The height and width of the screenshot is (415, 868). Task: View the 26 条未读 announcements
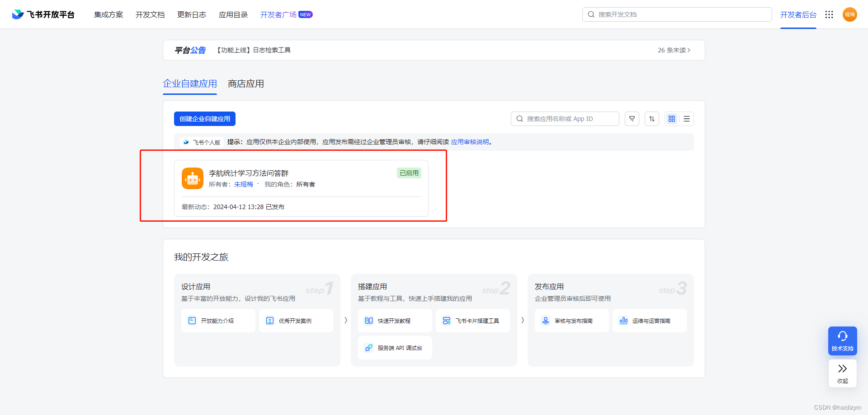pos(674,50)
